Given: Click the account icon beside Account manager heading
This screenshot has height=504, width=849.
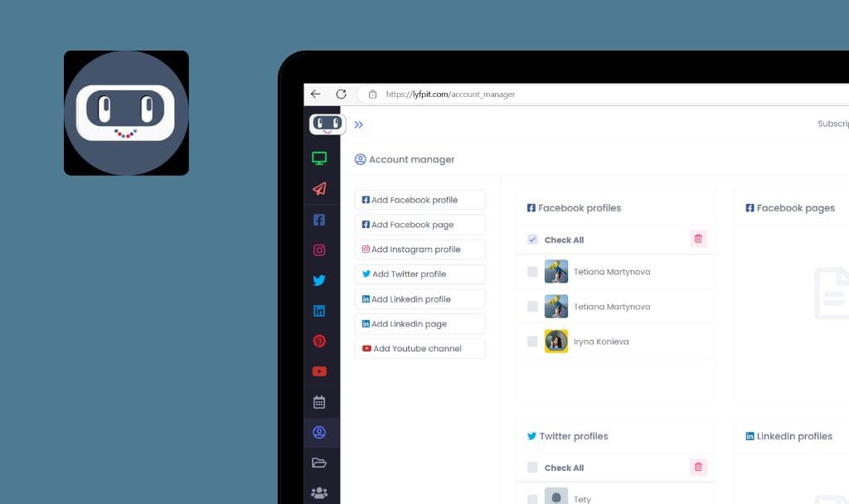Looking at the screenshot, I should point(360,159).
